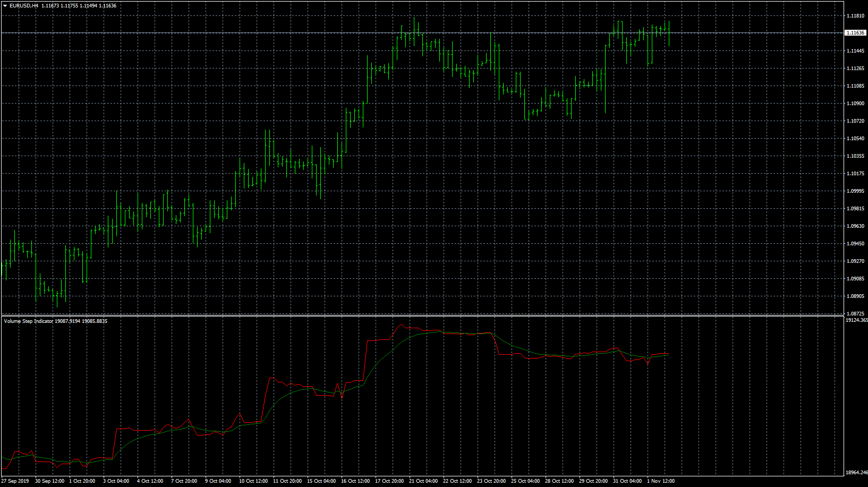Click the 23 Oct 20:00 time label
868x487 pixels.
click(x=491, y=481)
